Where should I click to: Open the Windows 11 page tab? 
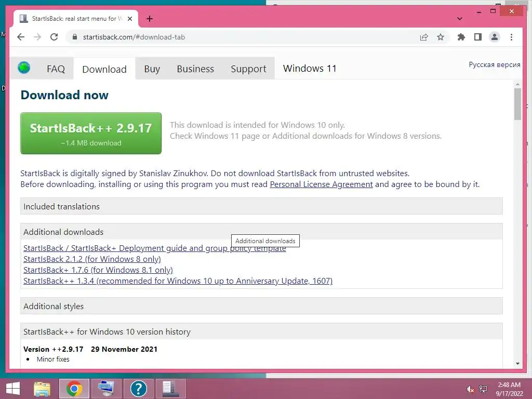coord(310,69)
